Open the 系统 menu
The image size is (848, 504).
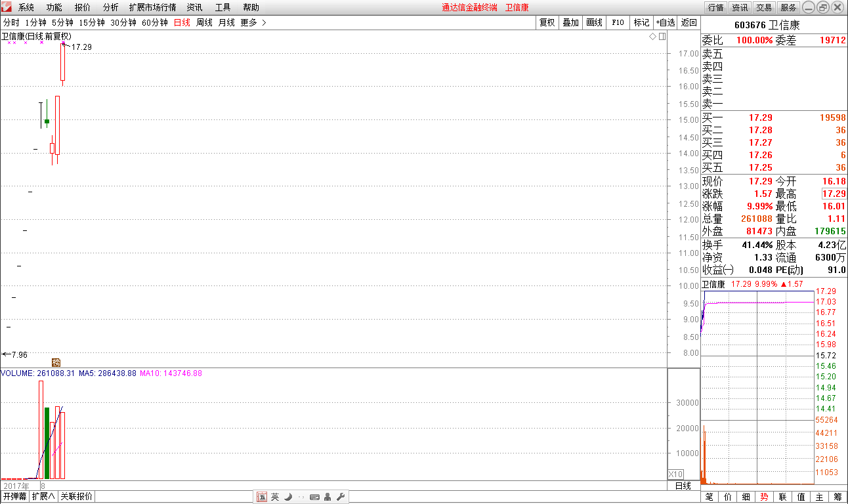click(x=26, y=8)
